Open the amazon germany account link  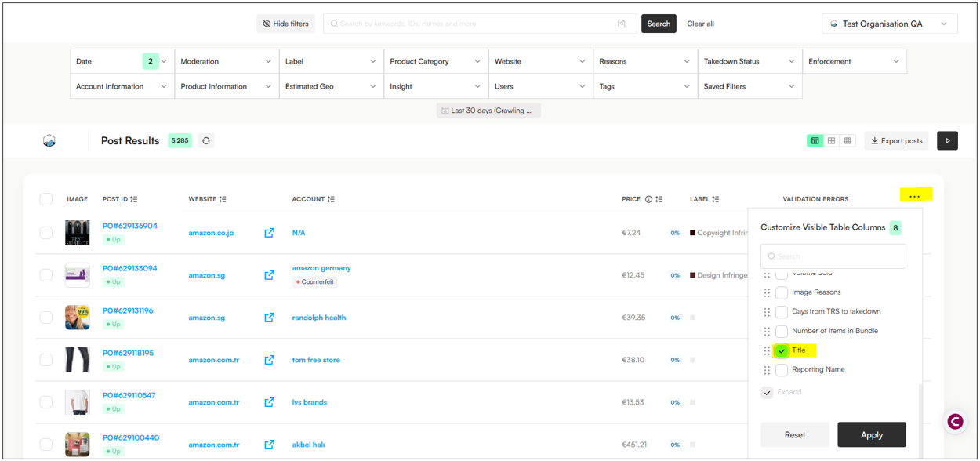coord(321,268)
